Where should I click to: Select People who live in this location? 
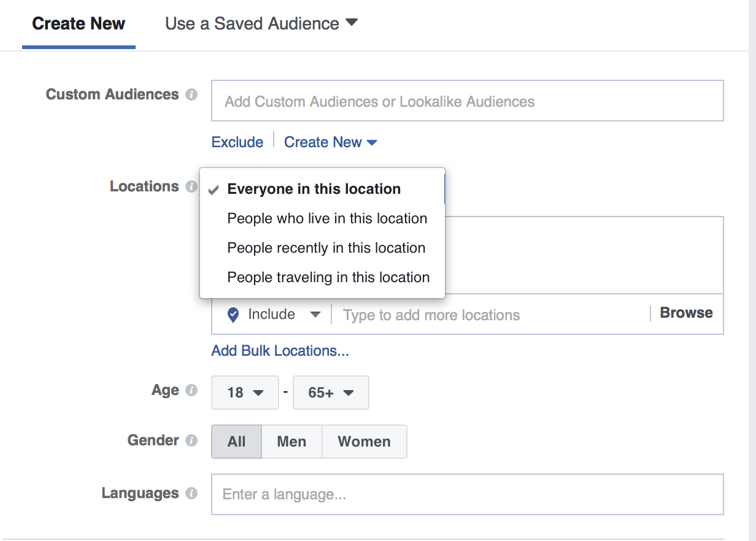point(327,218)
